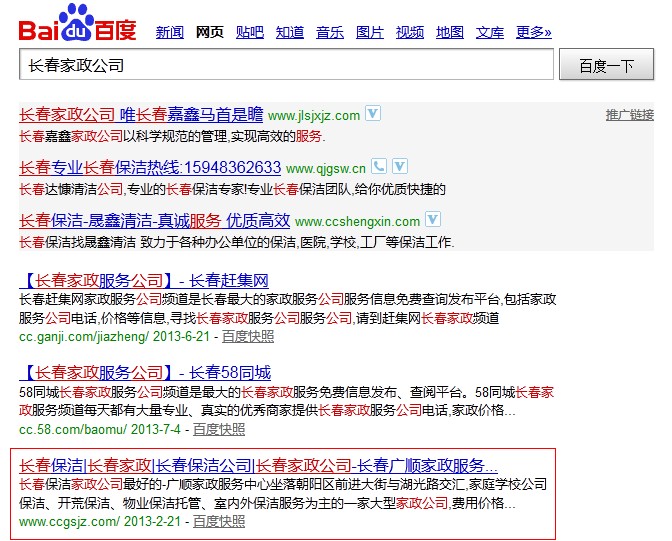Click the description starting 长春保洁找晟鑫清洁
672x541 pixels.
pyautogui.click(x=237, y=243)
